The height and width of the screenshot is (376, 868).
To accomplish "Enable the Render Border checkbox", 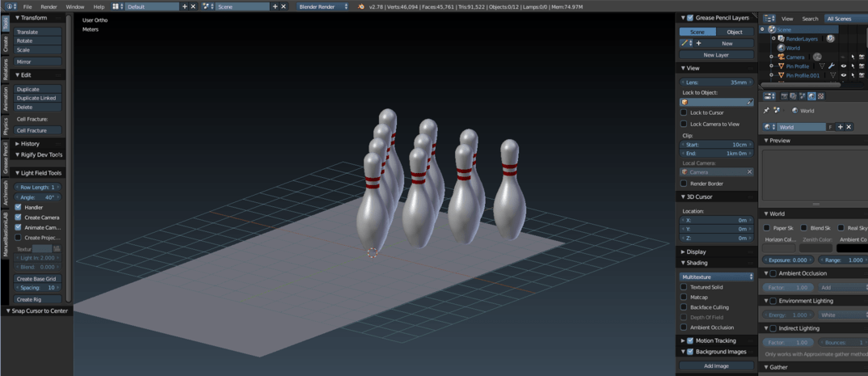I will click(684, 184).
